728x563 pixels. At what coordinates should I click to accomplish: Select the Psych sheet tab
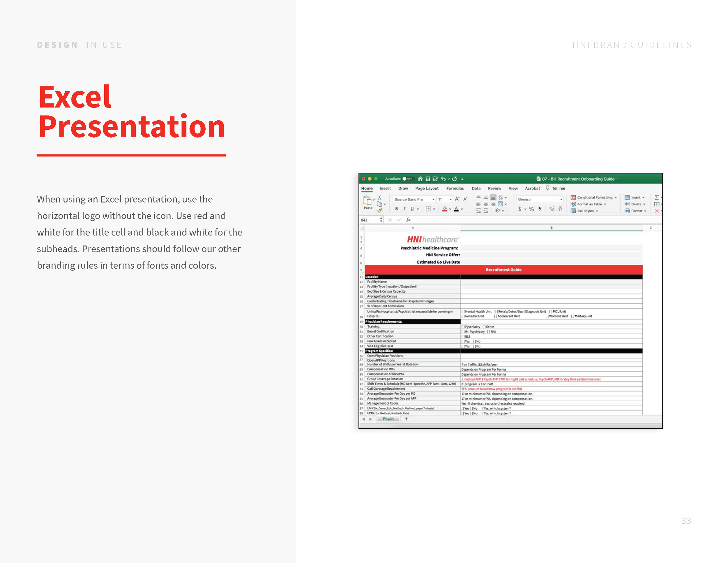[x=388, y=419]
